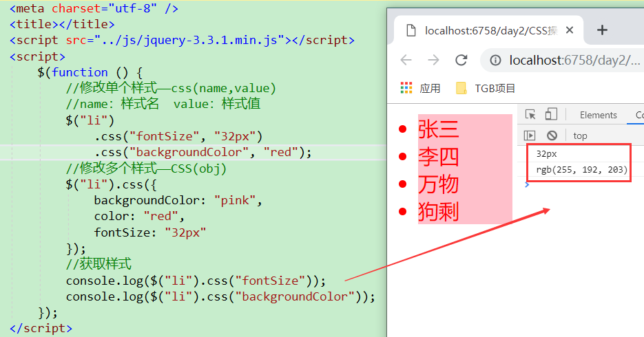644x337 pixels.
Task: Click the console prompt chevron
Action: [527, 185]
